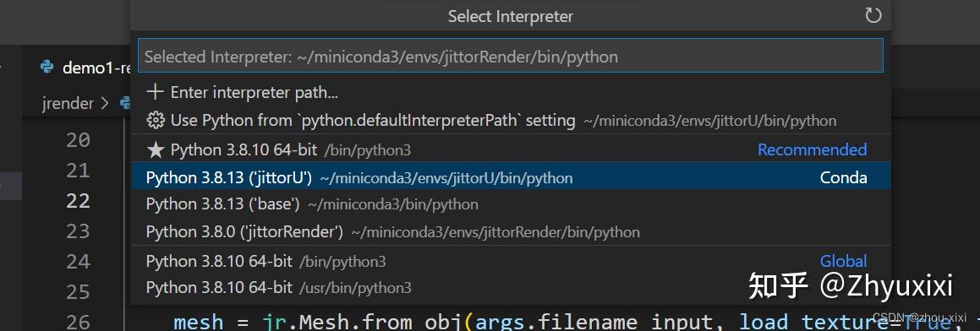Click line number 22 in the gutter
980x331 pixels.
tap(78, 200)
